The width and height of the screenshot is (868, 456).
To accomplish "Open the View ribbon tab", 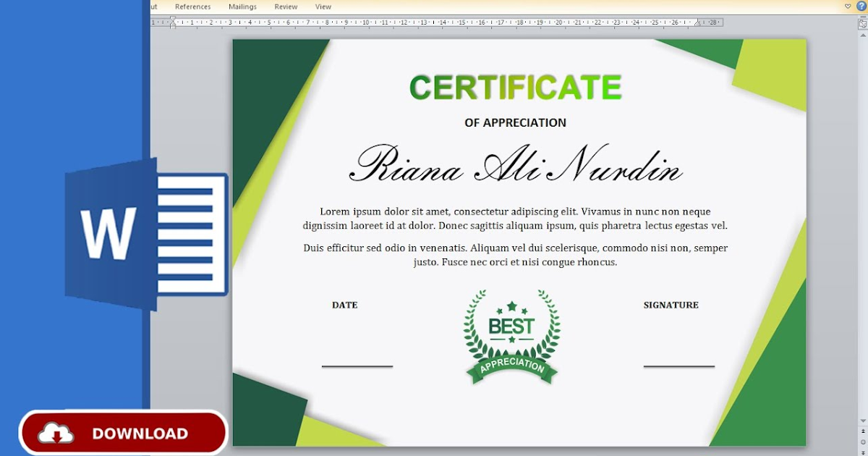I will pyautogui.click(x=323, y=6).
